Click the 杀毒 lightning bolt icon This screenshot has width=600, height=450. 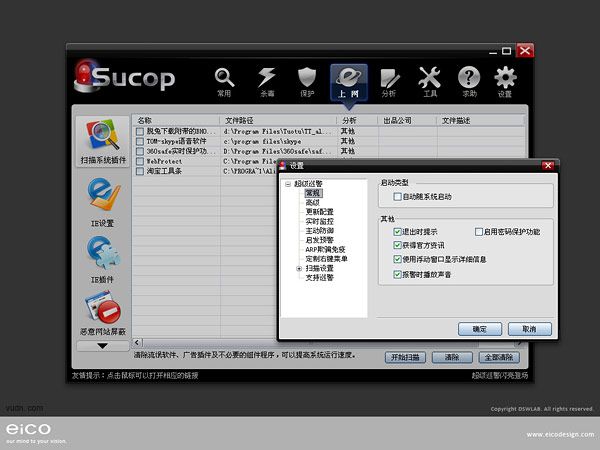tap(266, 80)
